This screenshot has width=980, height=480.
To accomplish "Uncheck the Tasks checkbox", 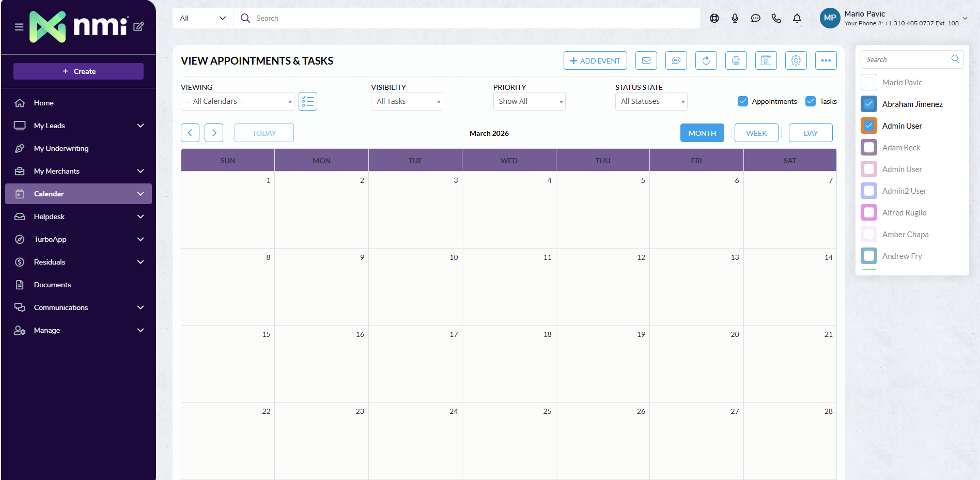I will pyautogui.click(x=811, y=101).
